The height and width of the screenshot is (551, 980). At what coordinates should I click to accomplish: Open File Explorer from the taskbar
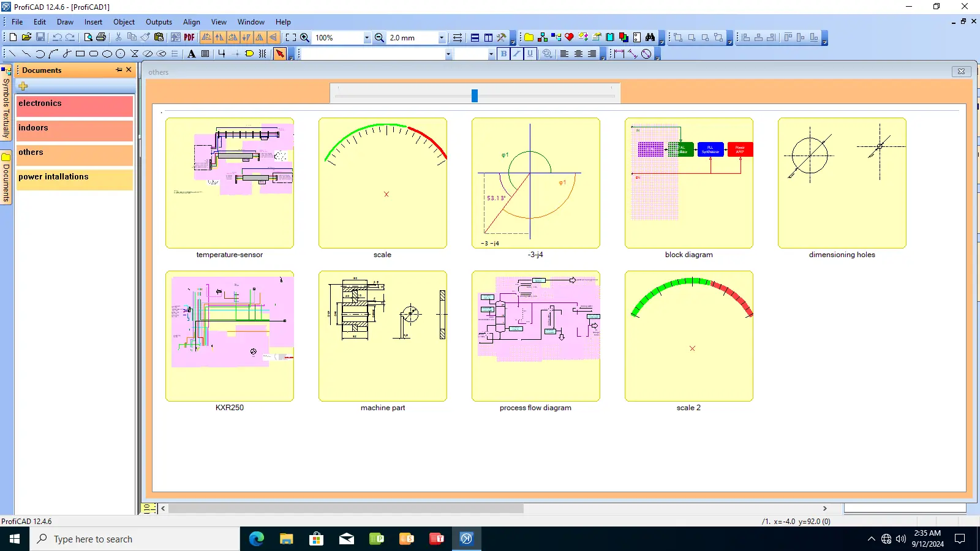286,539
